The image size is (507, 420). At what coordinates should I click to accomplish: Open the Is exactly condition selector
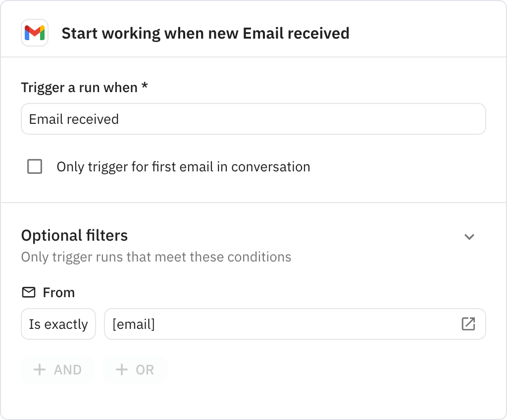pos(58,324)
